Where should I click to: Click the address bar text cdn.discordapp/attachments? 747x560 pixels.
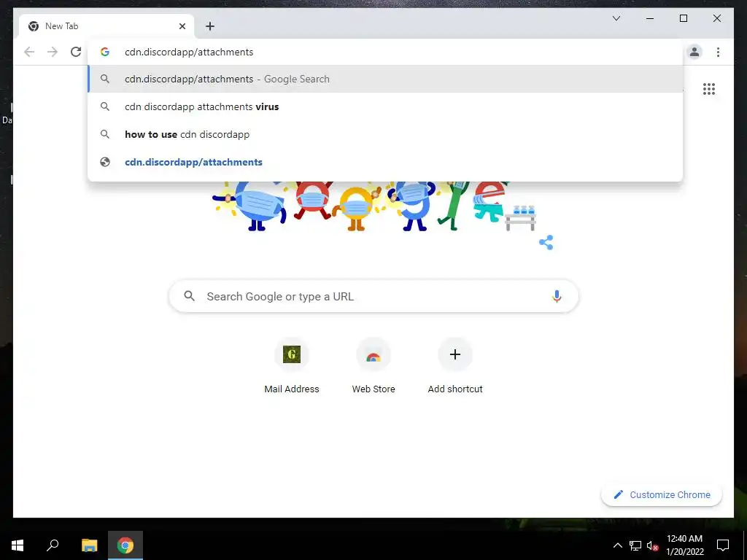point(189,52)
